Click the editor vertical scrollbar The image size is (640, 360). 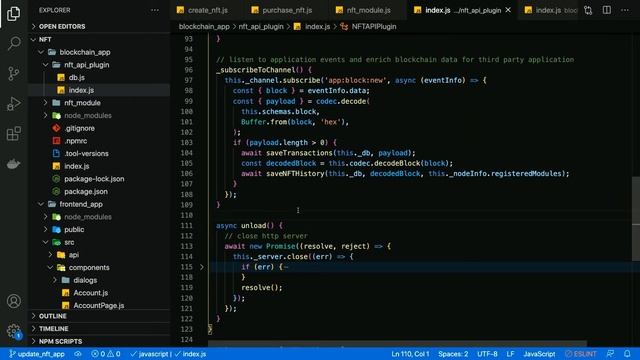(636, 218)
